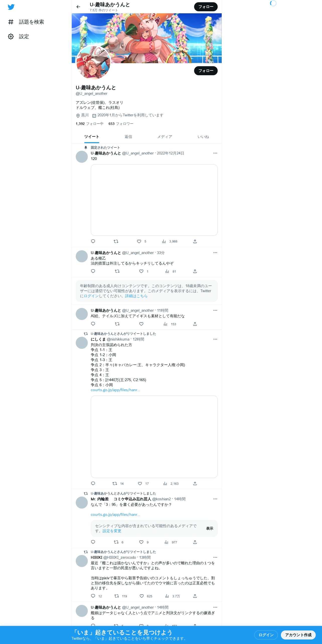Open 話題を検索 hashtag item
The width and height of the screenshot is (322, 644).
tap(26, 22)
